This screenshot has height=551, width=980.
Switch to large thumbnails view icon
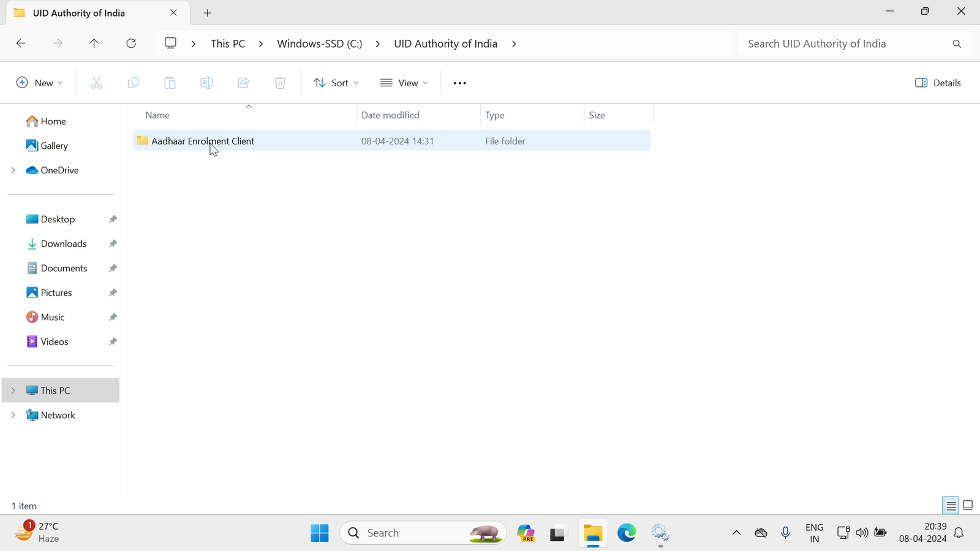click(x=968, y=506)
